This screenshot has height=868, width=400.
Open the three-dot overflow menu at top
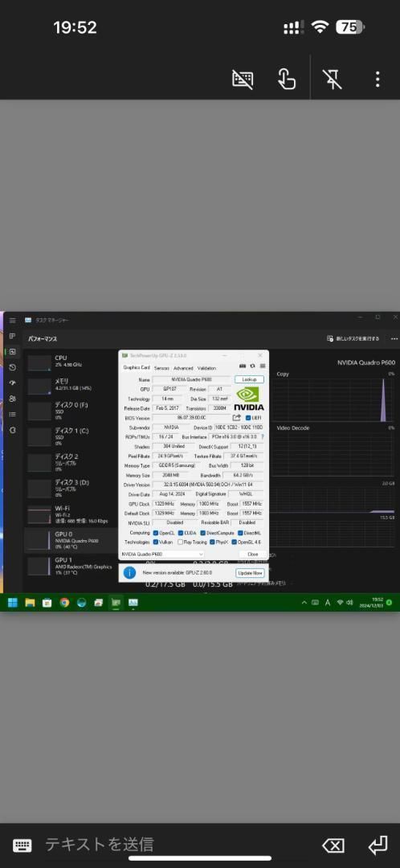coord(378,79)
